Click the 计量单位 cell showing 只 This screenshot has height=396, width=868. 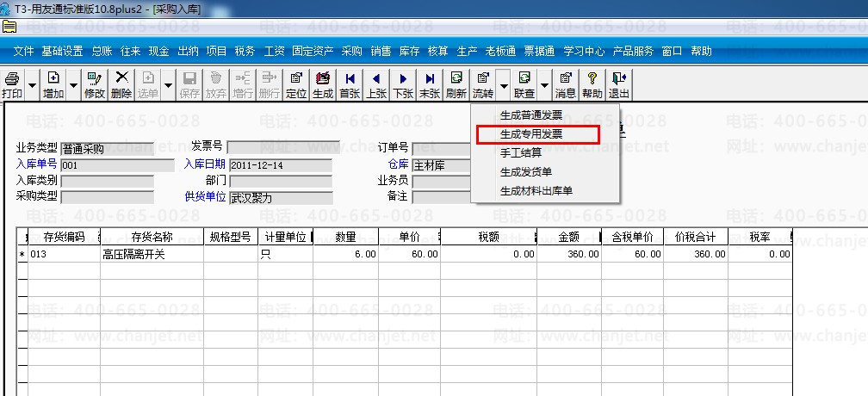tap(286, 255)
